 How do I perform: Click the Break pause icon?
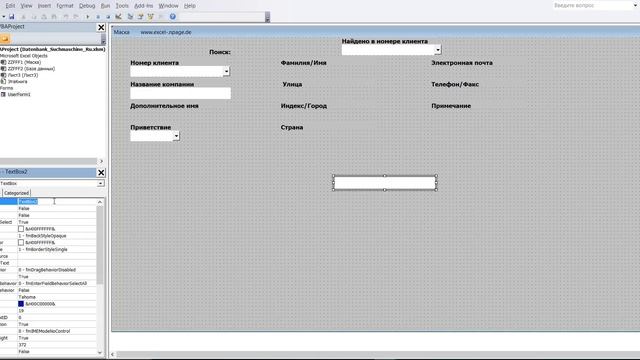point(98,17)
